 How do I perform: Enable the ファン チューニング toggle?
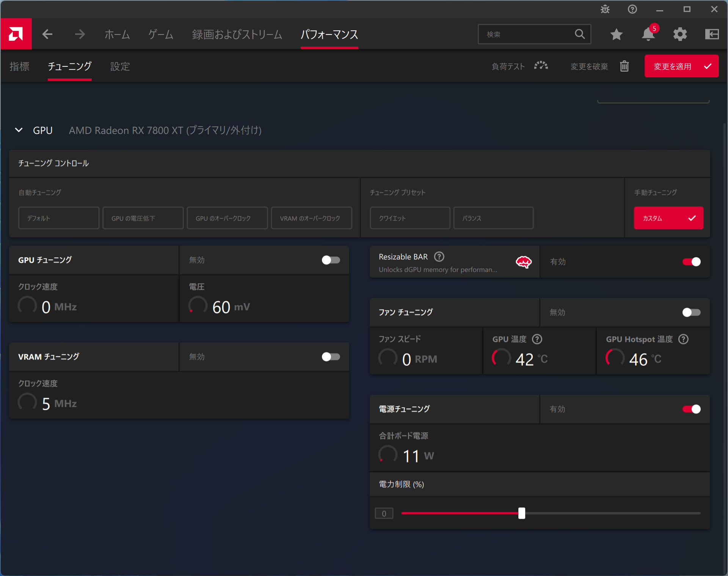[x=691, y=312]
